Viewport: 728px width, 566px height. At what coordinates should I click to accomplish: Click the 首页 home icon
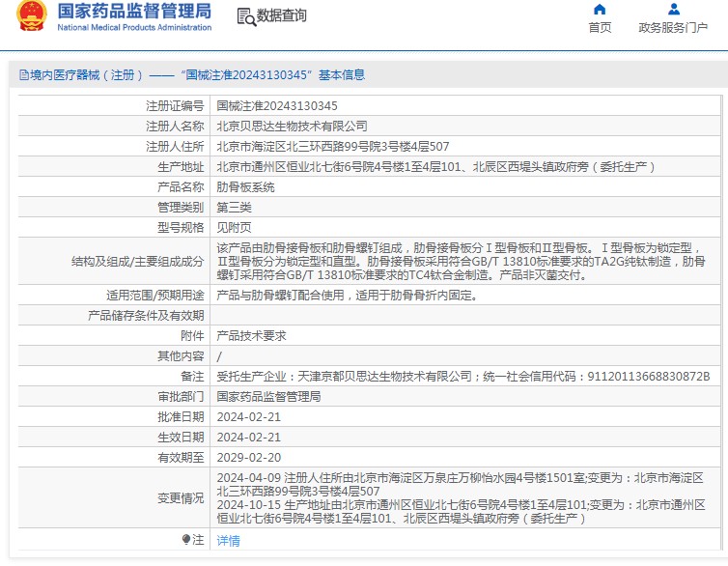(x=600, y=10)
